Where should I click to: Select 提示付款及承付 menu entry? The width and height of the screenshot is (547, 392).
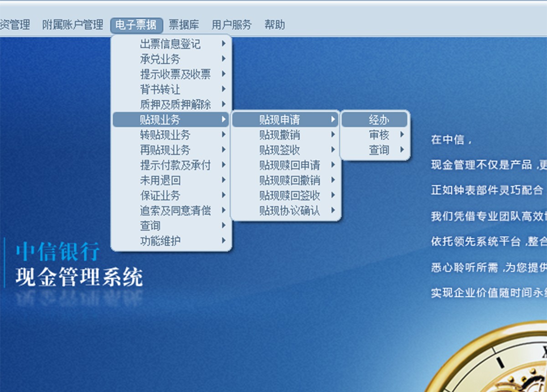click(x=171, y=165)
